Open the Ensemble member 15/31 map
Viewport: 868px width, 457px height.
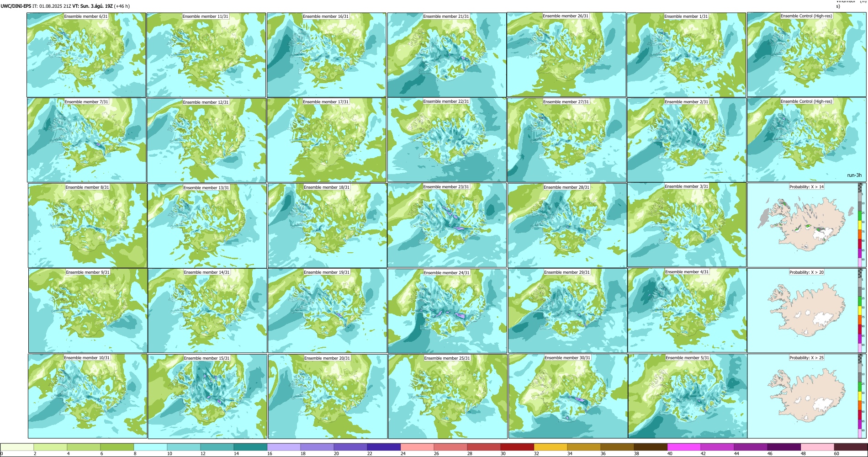(x=207, y=396)
